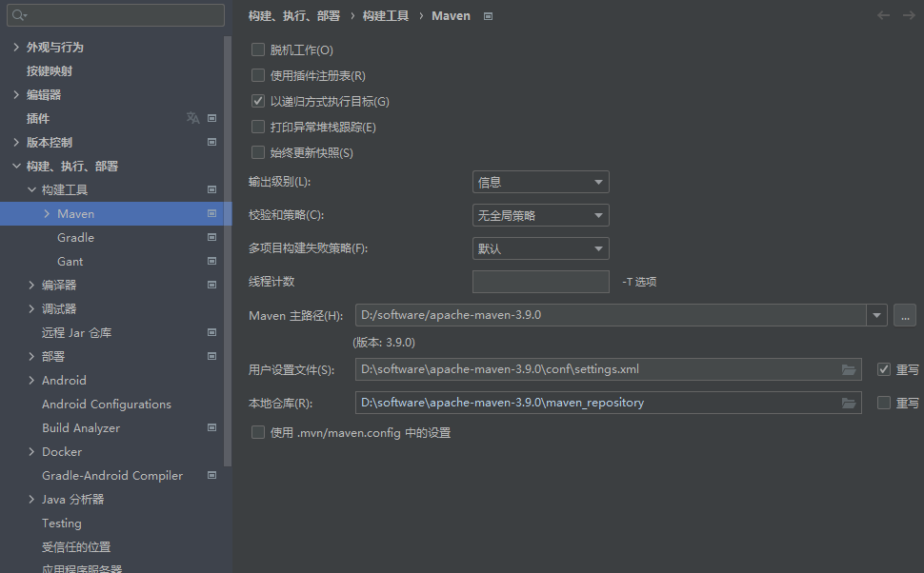Click the project-level icon beside Gradle
924x573 pixels.
(x=212, y=237)
